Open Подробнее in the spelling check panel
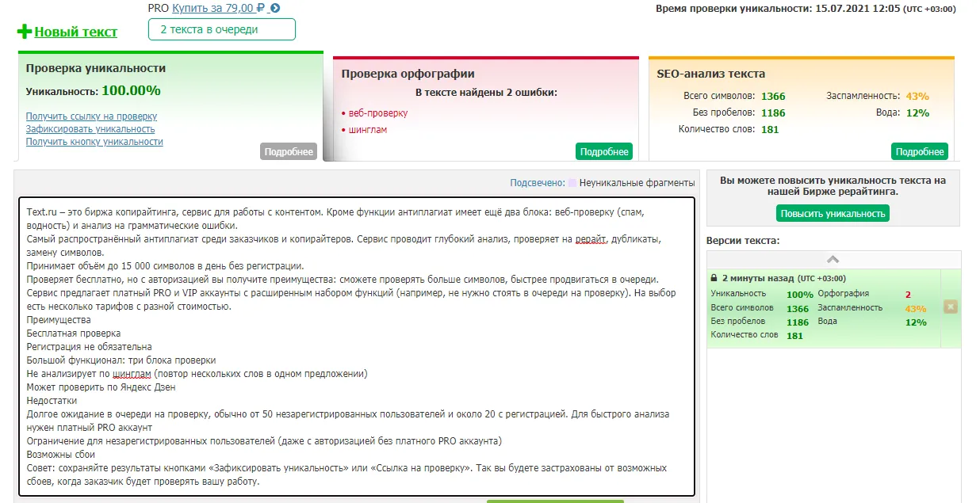The height and width of the screenshot is (503, 980). point(603,151)
